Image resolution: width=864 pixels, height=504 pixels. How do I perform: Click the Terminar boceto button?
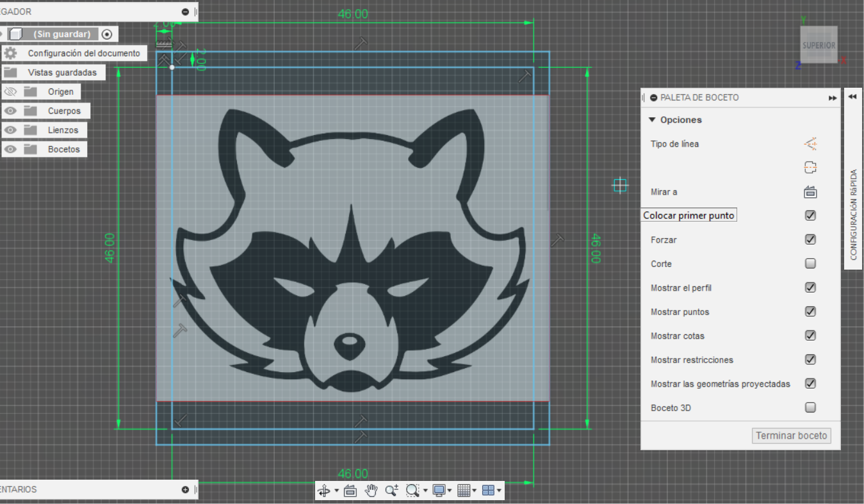pos(792,435)
